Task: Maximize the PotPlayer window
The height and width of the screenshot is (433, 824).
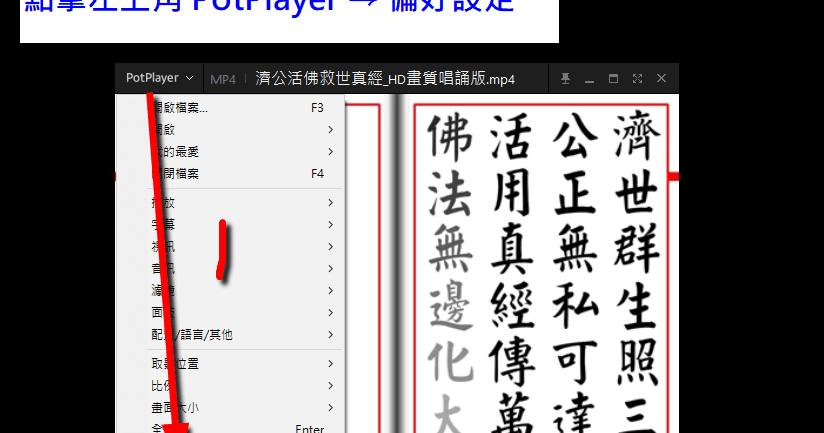Action: click(x=613, y=79)
